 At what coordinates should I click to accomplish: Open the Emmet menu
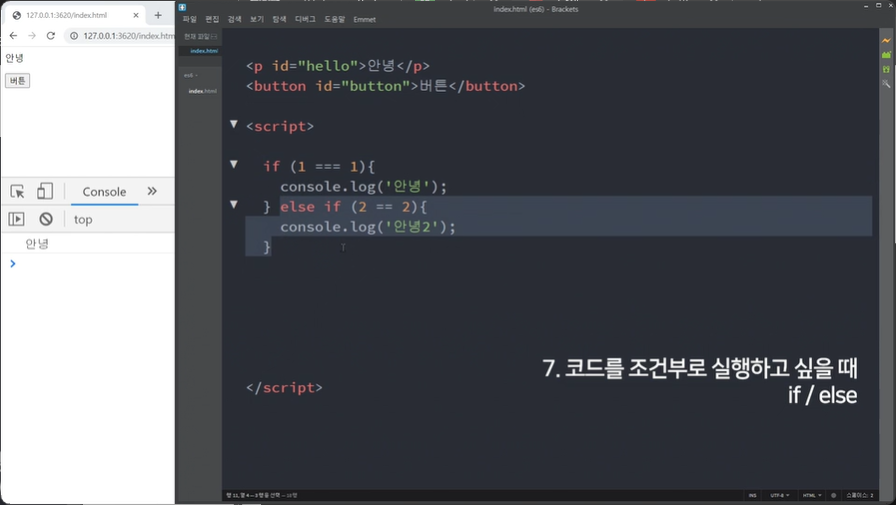[365, 19]
